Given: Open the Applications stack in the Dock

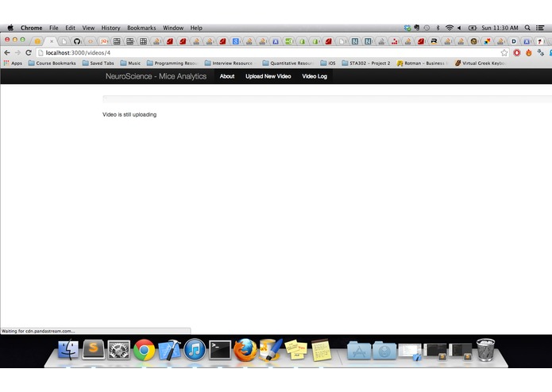Looking at the screenshot, I should click(359, 350).
